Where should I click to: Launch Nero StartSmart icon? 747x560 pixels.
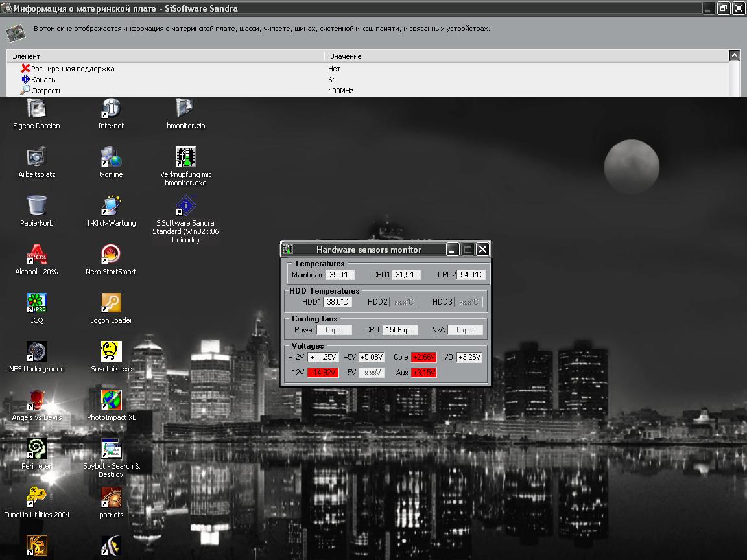pyautogui.click(x=110, y=254)
